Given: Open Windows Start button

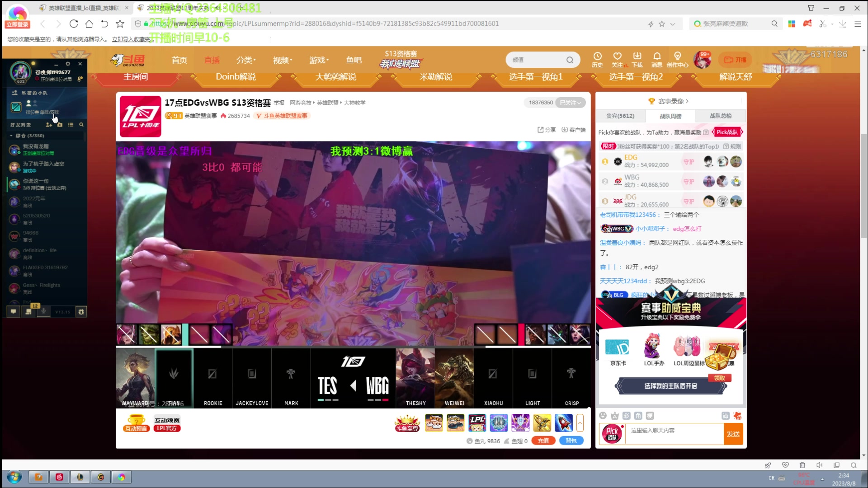Looking at the screenshot, I should [x=14, y=477].
